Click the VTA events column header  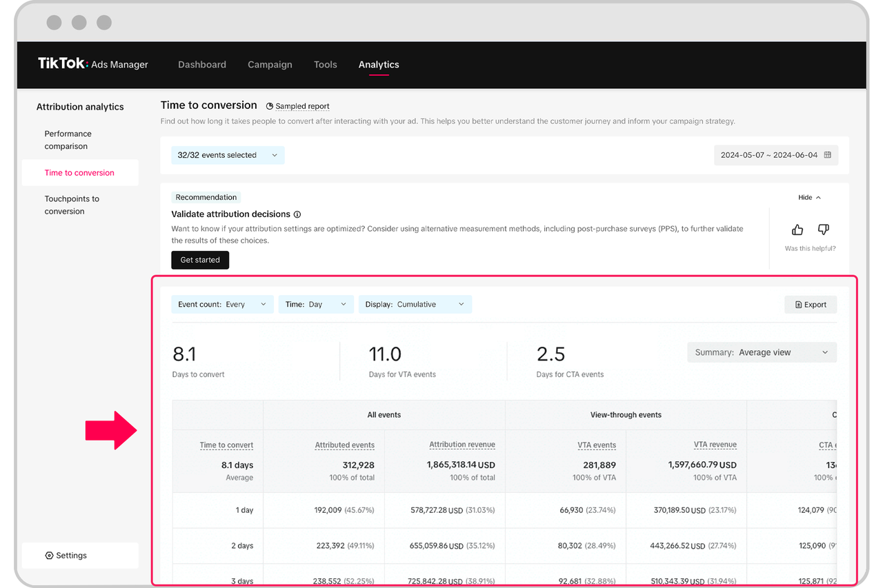point(597,445)
